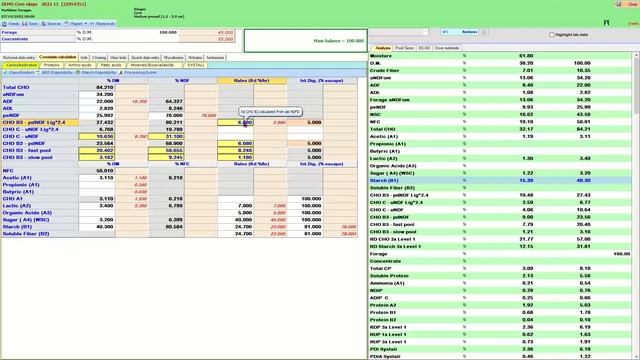Switch to the Pool Sizes tab
The width and height of the screenshot is (640, 360).
coord(404,48)
